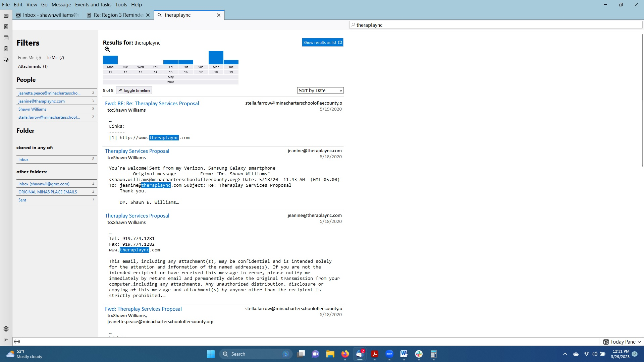644x362 pixels.
Task: Toggle the Attachments filter
Action: pos(33,66)
